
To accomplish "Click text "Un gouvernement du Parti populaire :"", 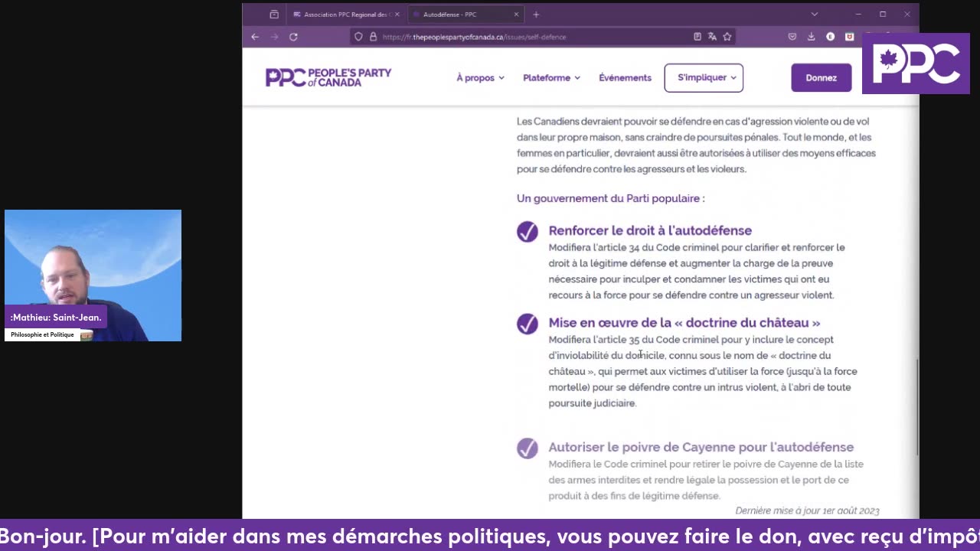I will [611, 198].
